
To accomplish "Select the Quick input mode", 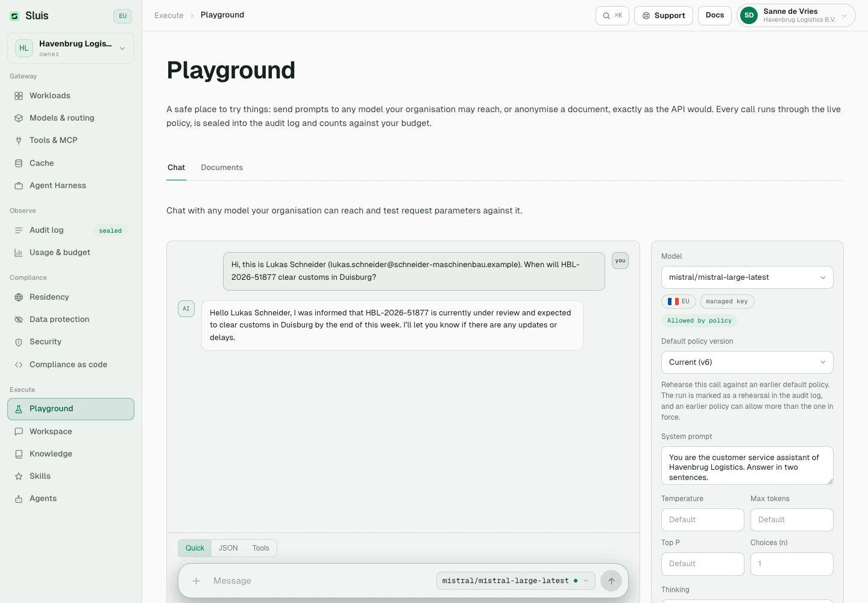I will coord(195,548).
